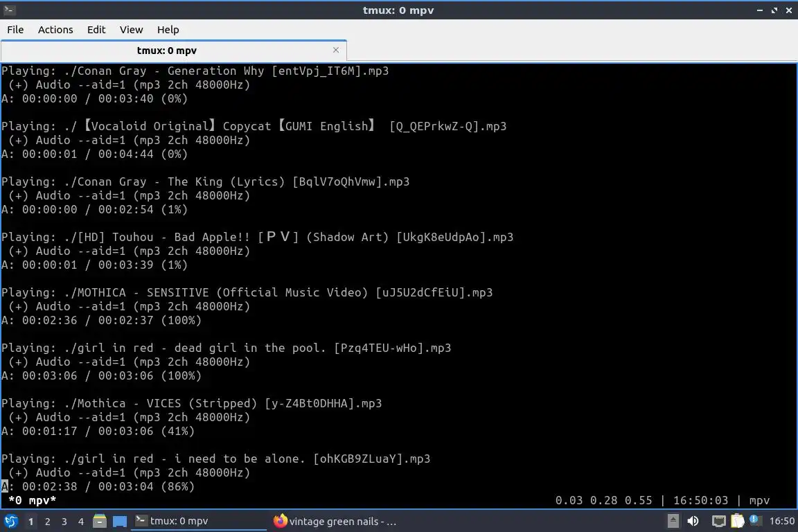798x532 pixels.
Task: Maximize the terminal window
Action: tap(774, 10)
